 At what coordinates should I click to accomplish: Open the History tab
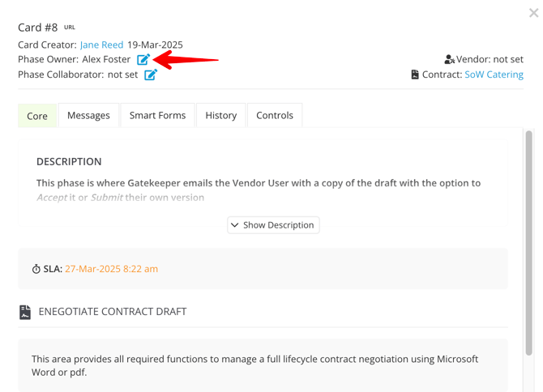click(221, 115)
